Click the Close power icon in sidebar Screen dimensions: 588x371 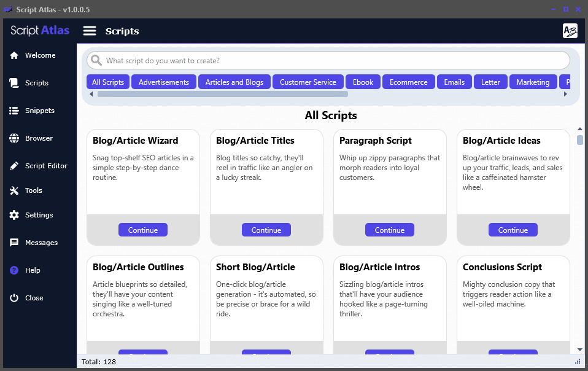tap(14, 298)
